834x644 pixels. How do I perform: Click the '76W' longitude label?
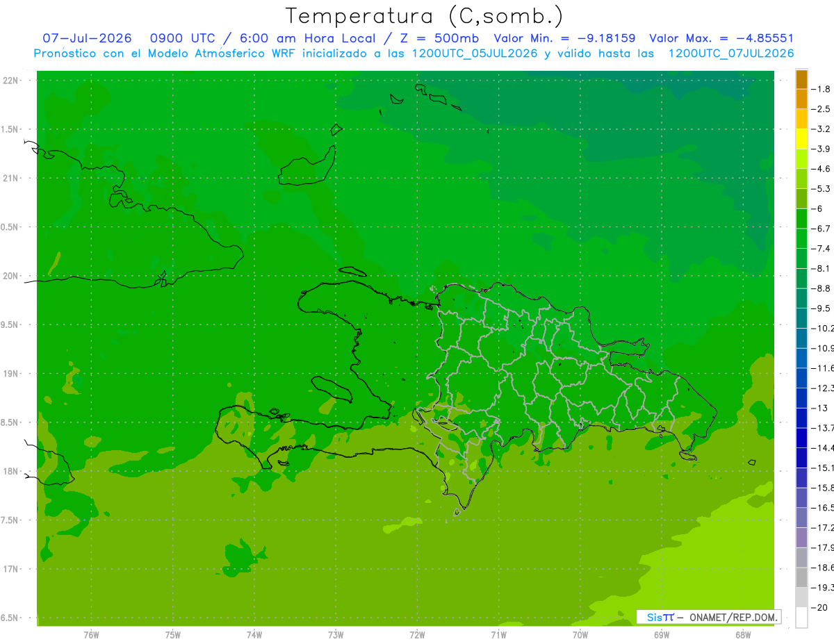pos(91,634)
